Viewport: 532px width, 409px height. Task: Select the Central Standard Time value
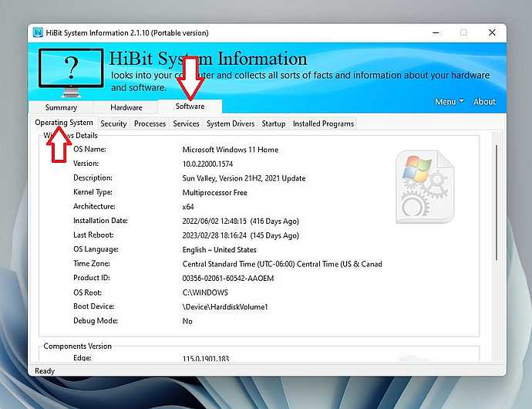282,264
